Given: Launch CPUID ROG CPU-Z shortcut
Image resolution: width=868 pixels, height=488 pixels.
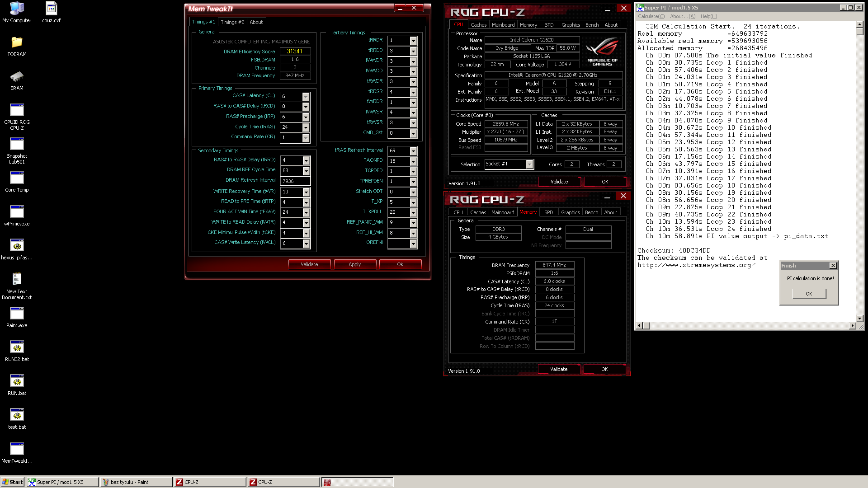Looking at the screenshot, I should click(17, 117).
